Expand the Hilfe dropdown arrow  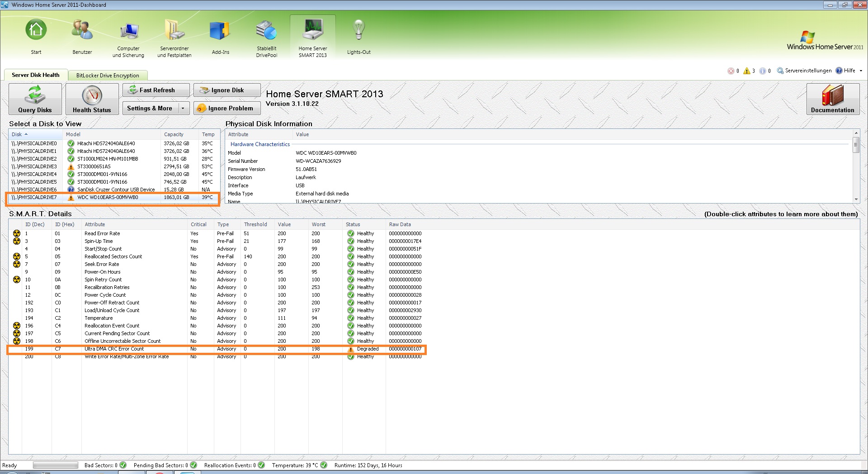pyautogui.click(x=861, y=71)
